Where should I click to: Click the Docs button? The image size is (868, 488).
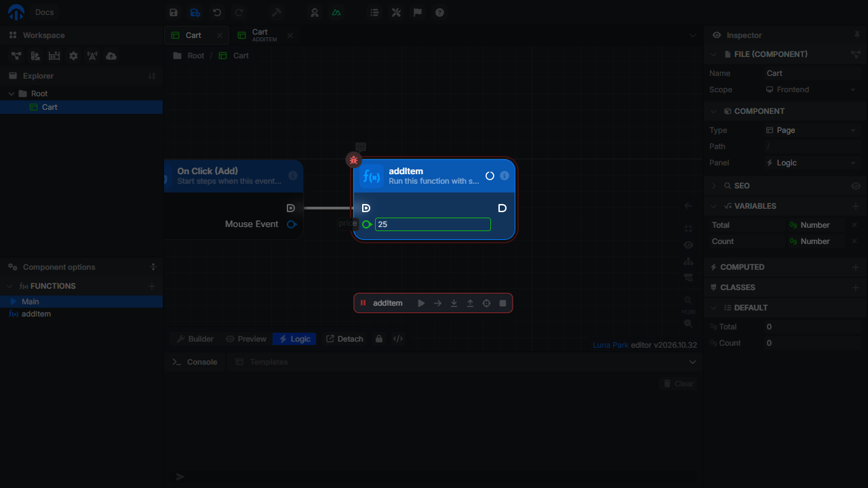[x=44, y=12]
